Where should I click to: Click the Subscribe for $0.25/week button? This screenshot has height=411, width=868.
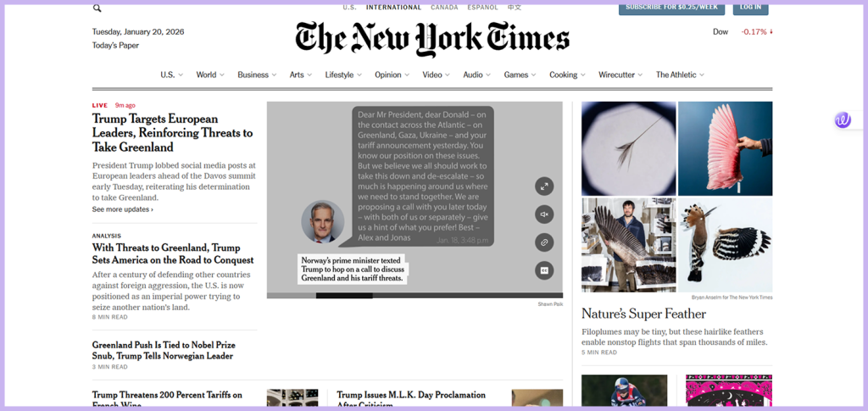tap(670, 8)
